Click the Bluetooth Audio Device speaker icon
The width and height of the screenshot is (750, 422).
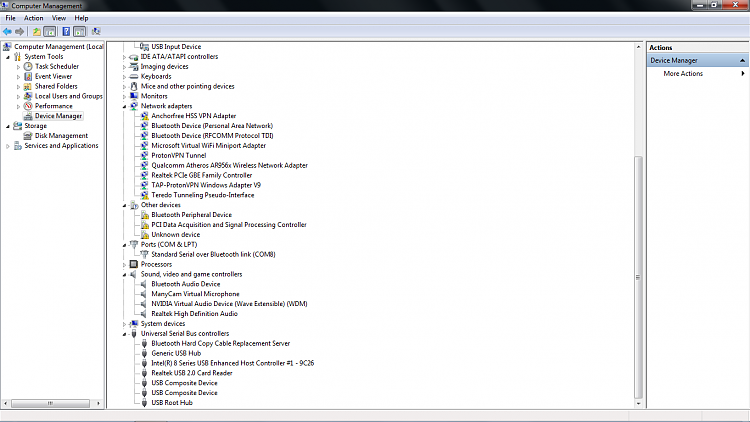143,284
